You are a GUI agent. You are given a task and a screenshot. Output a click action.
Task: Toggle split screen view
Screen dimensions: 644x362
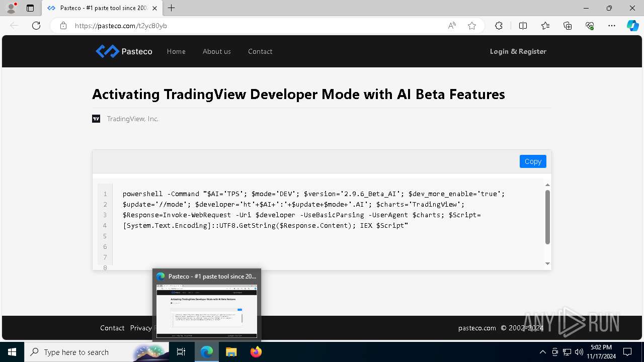click(523, 26)
